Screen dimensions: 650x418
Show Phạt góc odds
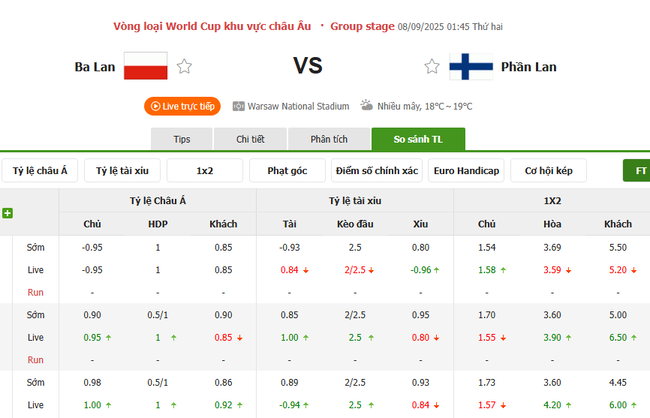[x=287, y=171]
